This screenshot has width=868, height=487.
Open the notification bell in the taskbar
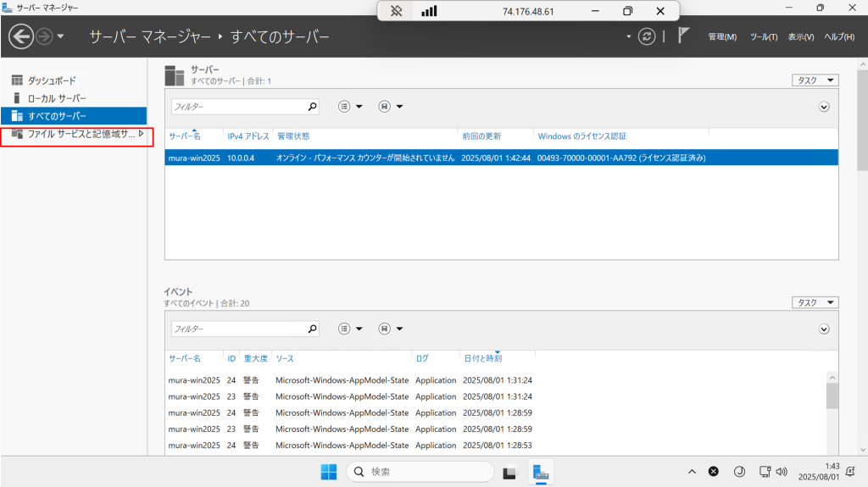(x=851, y=472)
